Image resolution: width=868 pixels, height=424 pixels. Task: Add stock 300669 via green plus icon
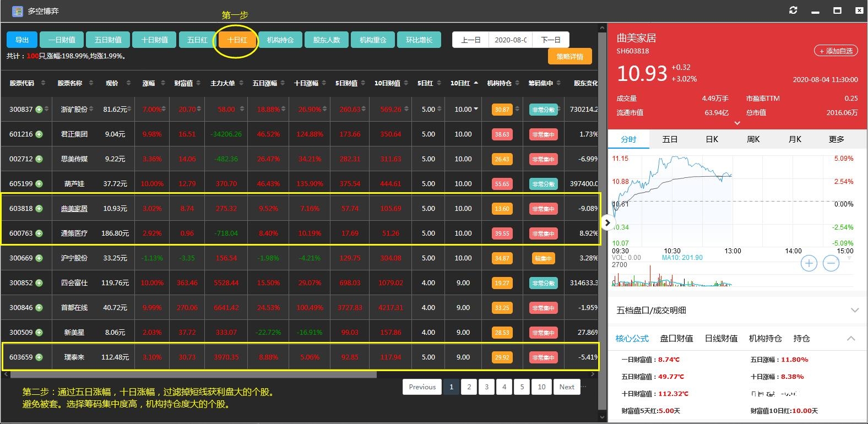click(x=39, y=258)
